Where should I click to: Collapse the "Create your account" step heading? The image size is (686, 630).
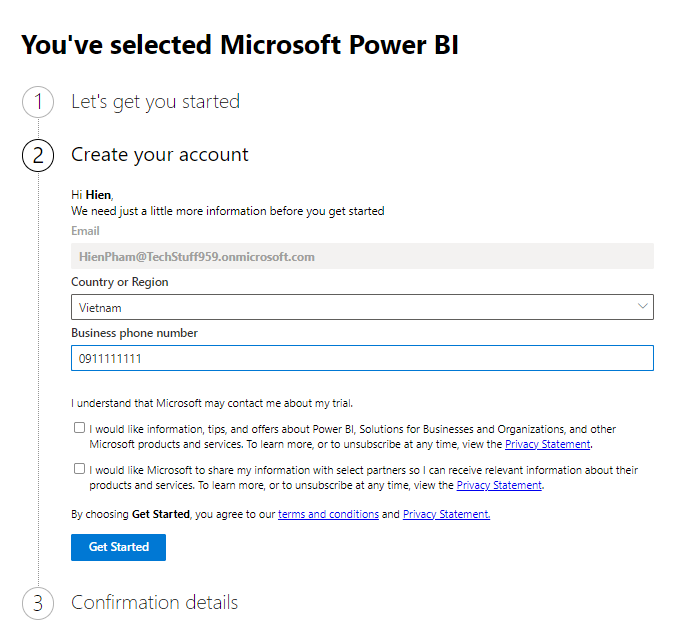click(160, 155)
